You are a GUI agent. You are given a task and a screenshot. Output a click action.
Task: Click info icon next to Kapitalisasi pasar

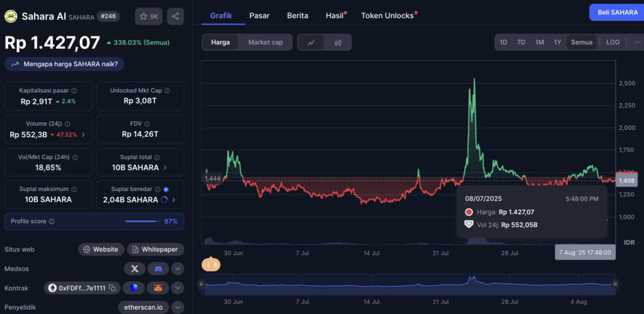click(x=74, y=90)
